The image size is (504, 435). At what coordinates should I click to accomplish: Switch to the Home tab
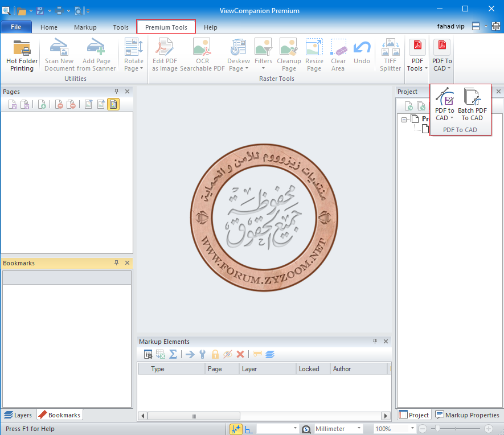point(49,27)
